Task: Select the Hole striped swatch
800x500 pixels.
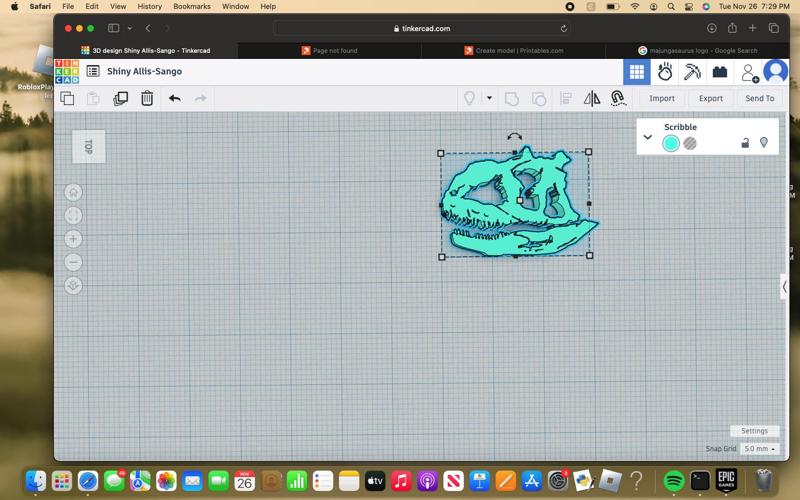Action: click(690, 144)
